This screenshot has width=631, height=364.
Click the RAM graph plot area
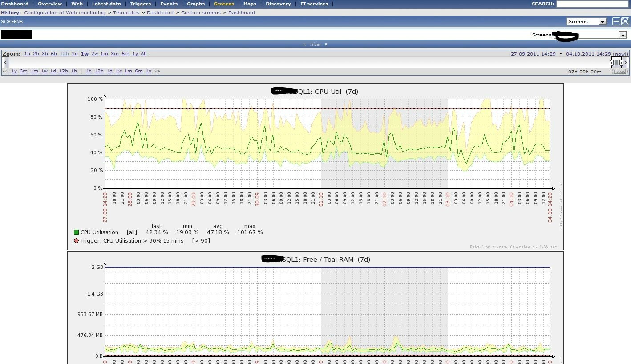pos(328,312)
